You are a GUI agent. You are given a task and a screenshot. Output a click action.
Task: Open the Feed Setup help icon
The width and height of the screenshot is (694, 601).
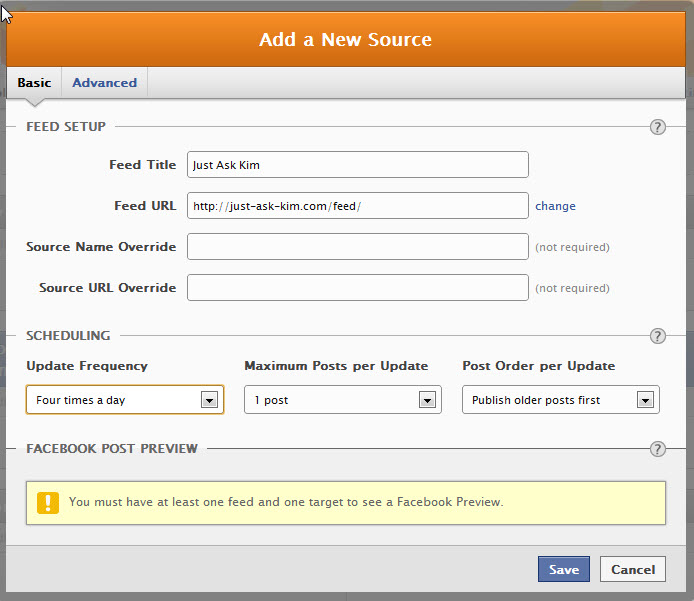click(658, 127)
